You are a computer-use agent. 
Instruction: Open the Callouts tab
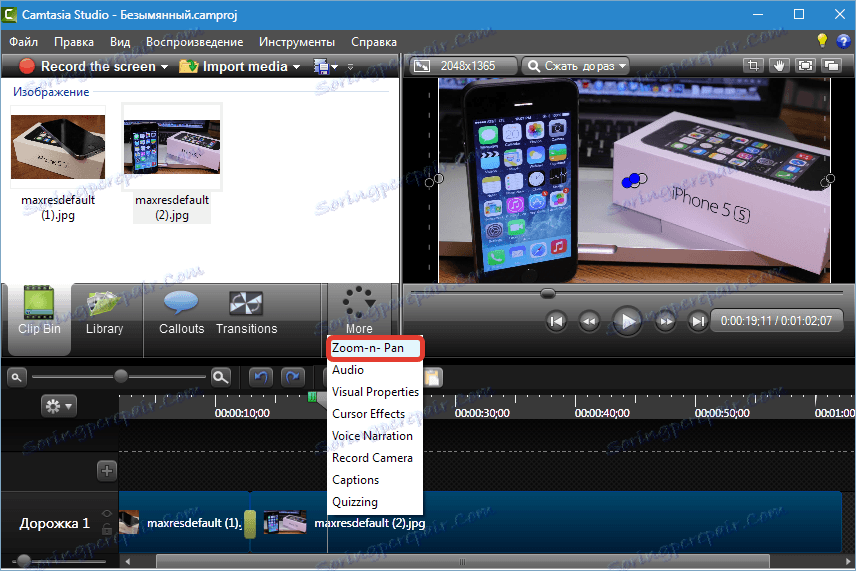[181, 312]
